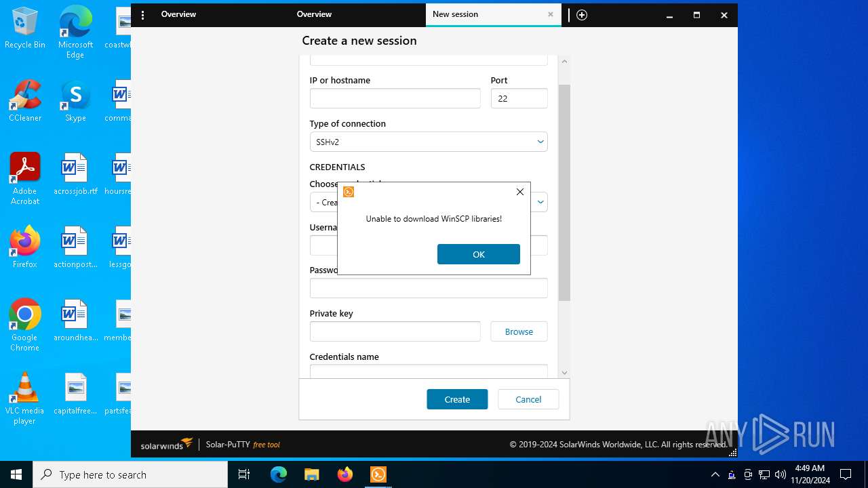
Task: Open the Solar-PuTTY three-dot menu
Action: 142,15
